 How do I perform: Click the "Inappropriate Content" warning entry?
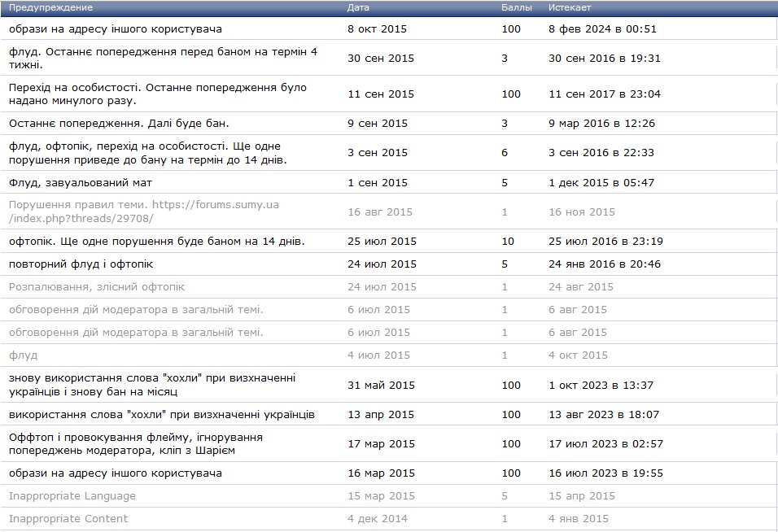point(68,519)
